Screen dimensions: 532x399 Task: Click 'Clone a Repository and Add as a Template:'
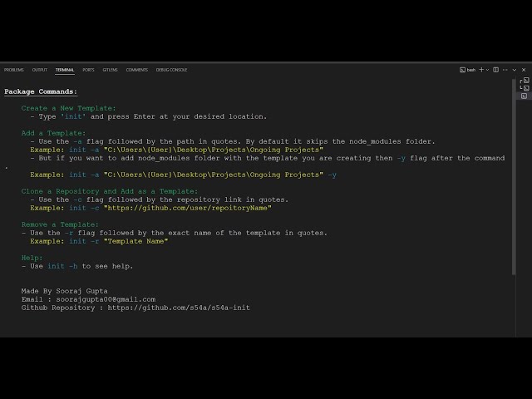pos(109,191)
